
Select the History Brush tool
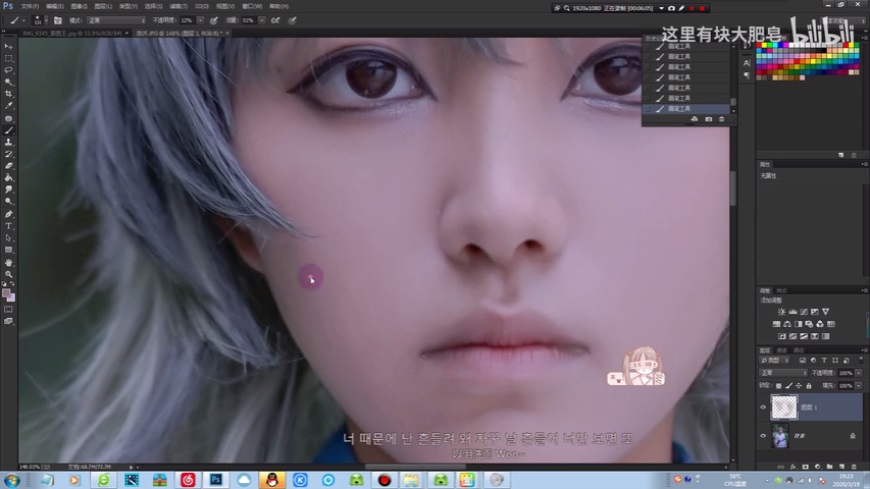(9, 154)
